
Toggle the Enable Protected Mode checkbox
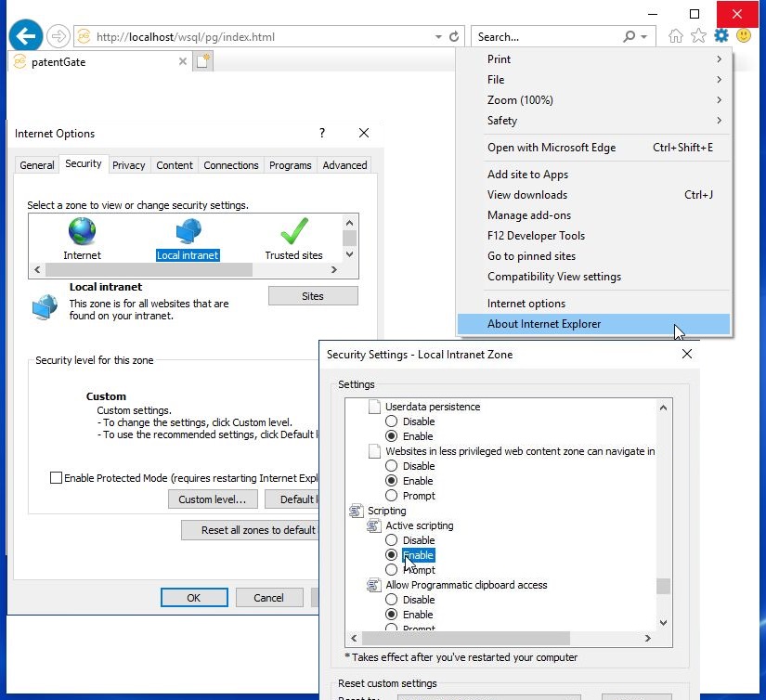pos(57,478)
